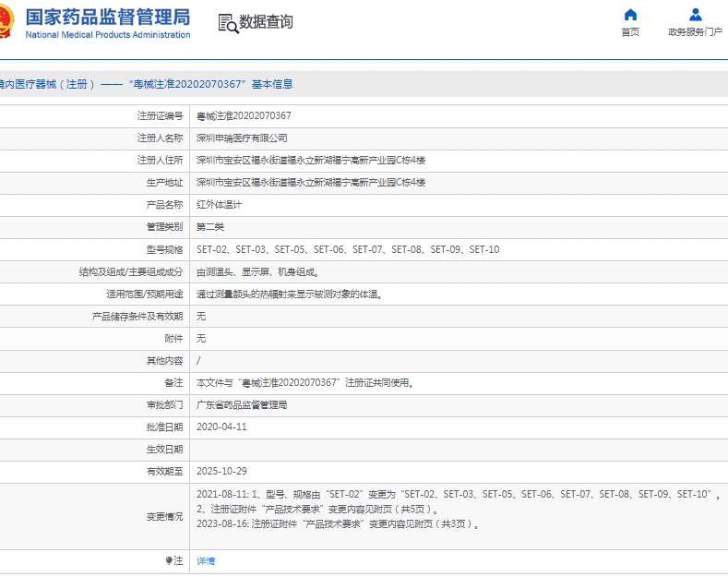
Task: Click the 生产地址 address value
Action: (311, 183)
